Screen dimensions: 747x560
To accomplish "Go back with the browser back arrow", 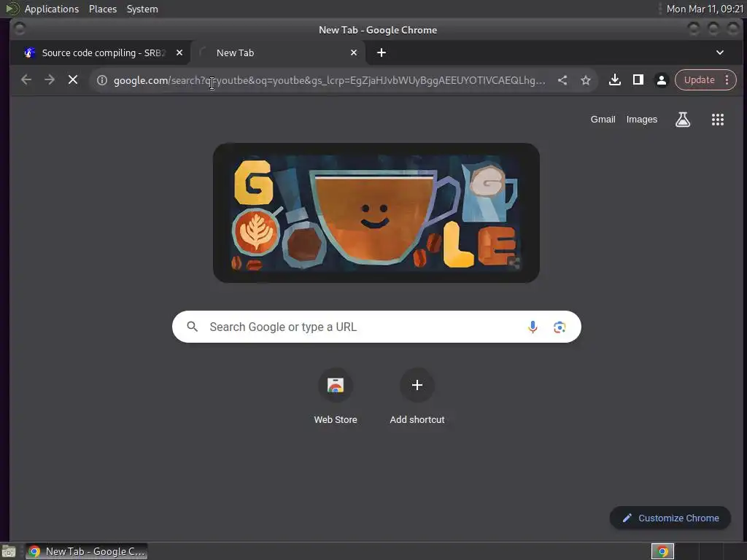I will point(26,80).
